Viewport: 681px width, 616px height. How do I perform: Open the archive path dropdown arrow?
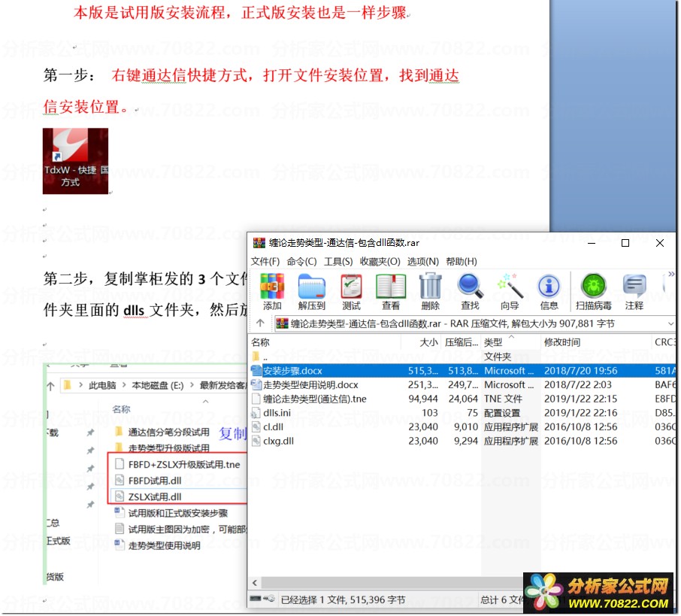tap(670, 324)
